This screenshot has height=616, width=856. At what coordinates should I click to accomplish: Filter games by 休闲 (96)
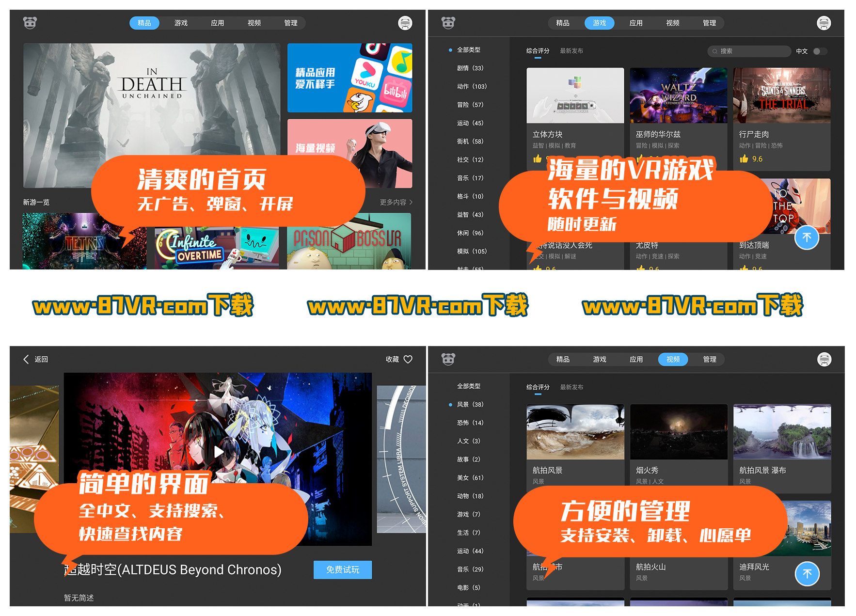(x=470, y=233)
